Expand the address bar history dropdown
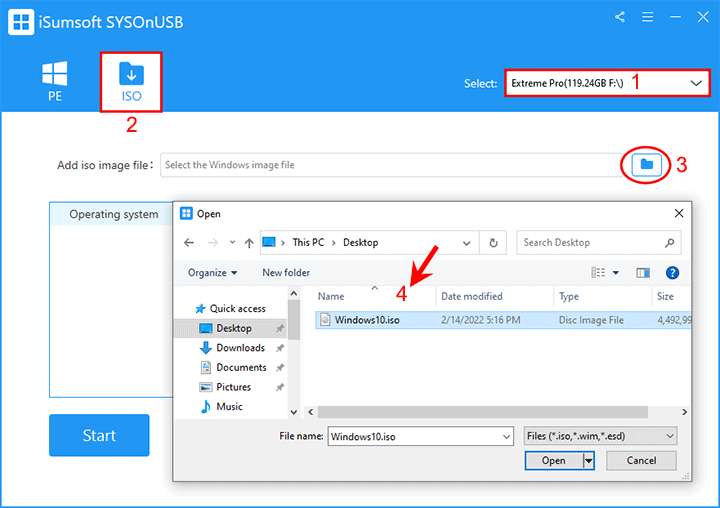This screenshot has width=720, height=508. [467, 243]
